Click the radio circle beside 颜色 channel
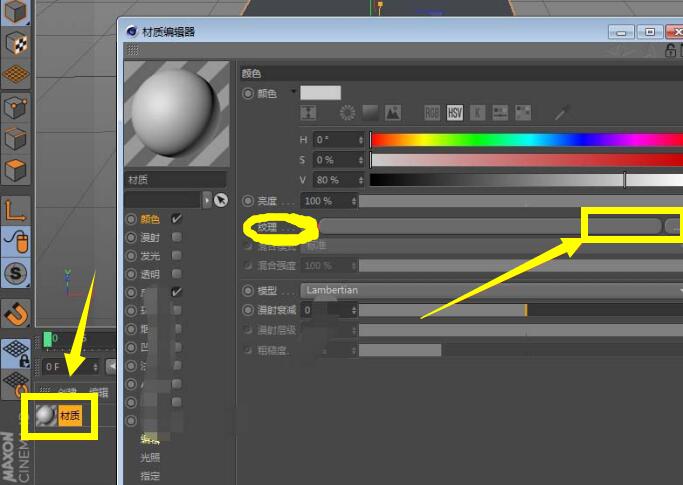 (131, 219)
